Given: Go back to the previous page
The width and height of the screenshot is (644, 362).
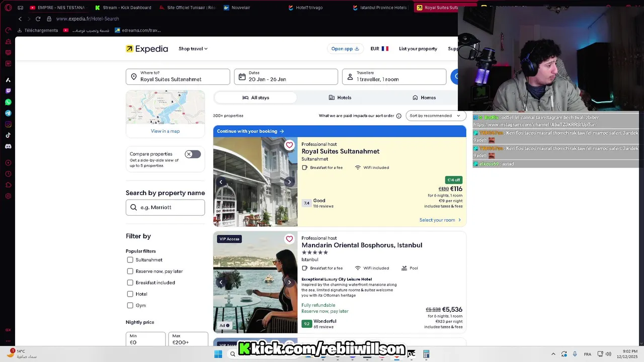Looking at the screenshot, I should (20, 19).
